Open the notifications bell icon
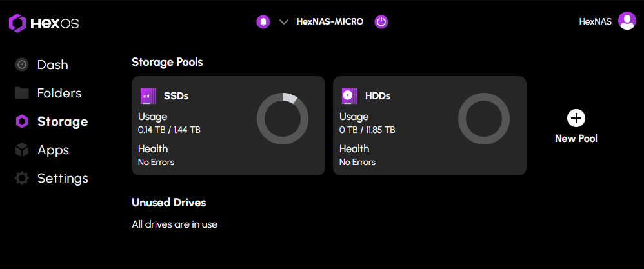 (263, 22)
